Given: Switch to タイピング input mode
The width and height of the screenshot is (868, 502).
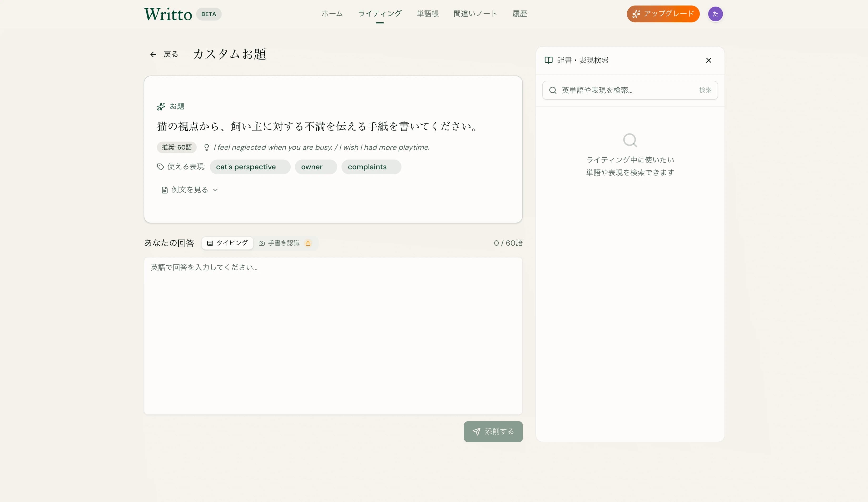Looking at the screenshot, I should (227, 243).
